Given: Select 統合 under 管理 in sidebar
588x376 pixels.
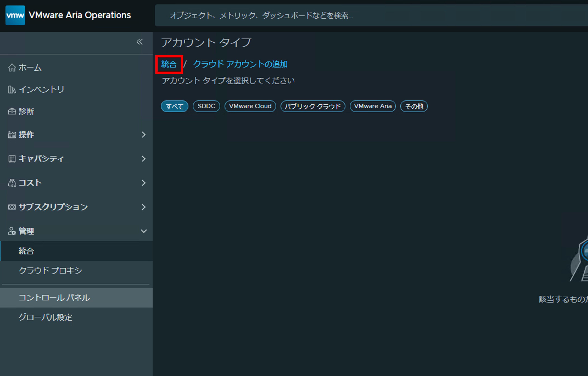Looking at the screenshot, I should 76,251.
